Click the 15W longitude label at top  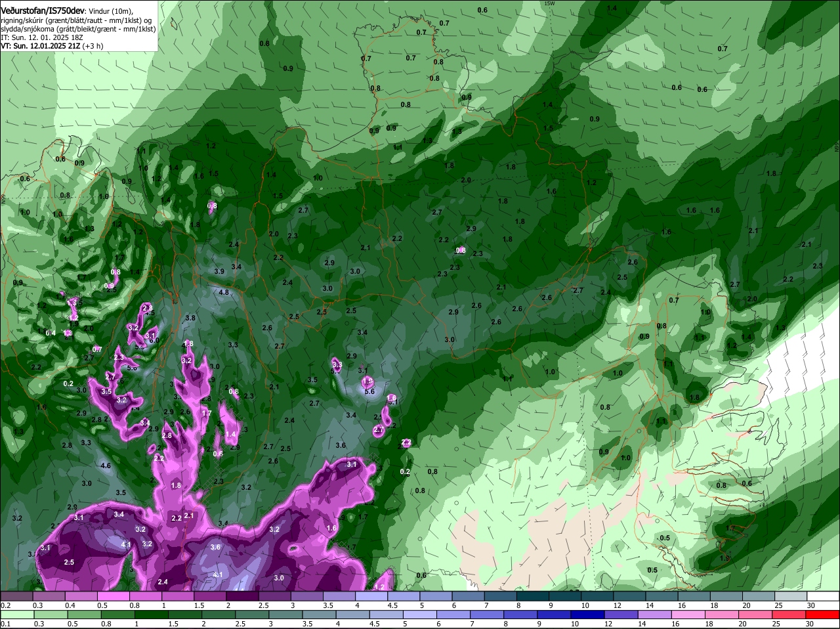coord(549,3)
